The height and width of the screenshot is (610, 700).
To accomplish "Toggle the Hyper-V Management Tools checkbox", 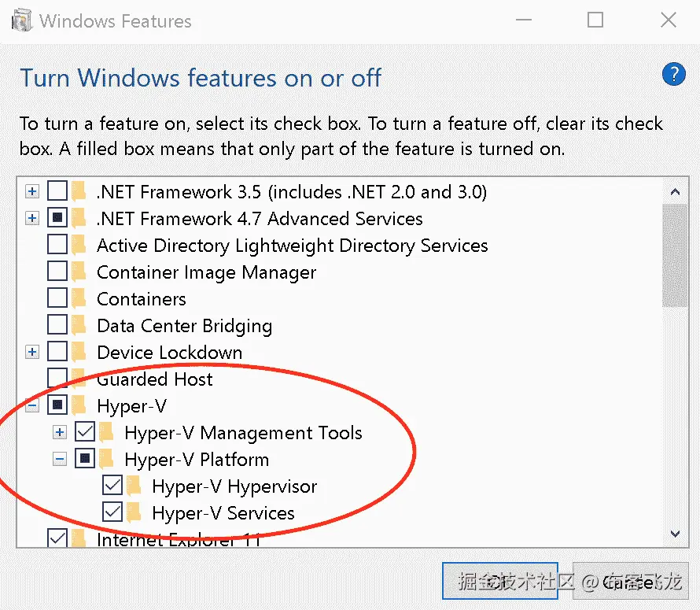I will [x=85, y=433].
